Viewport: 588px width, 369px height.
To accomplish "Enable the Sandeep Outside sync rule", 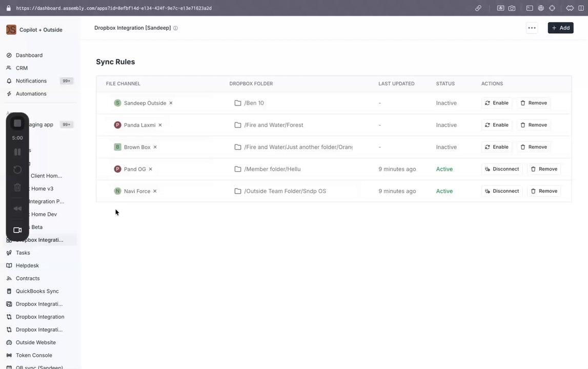I will tap(496, 103).
